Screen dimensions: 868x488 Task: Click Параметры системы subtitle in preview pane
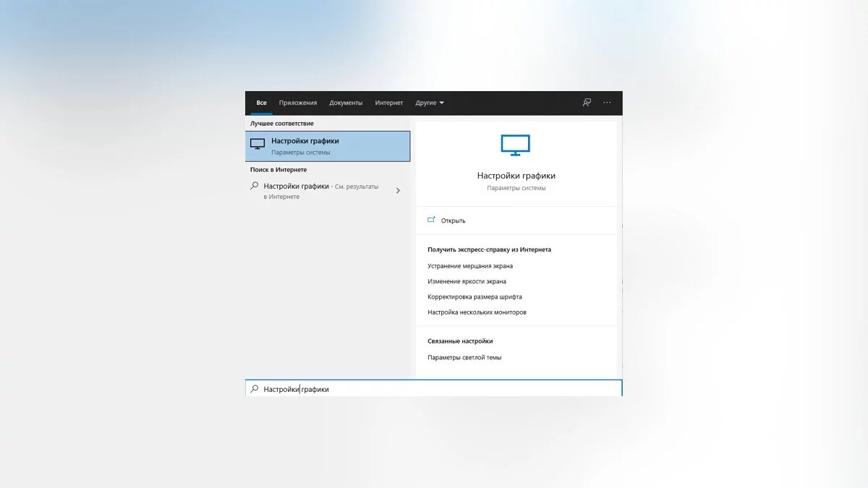coord(516,188)
